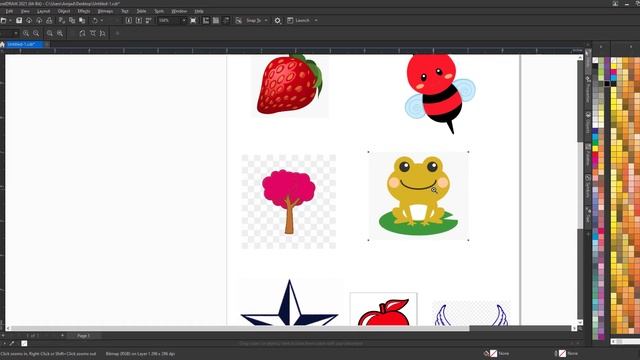Screen dimensions: 640x360
Task: Click the Save icon in the standard toolbar
Action: 19,20
